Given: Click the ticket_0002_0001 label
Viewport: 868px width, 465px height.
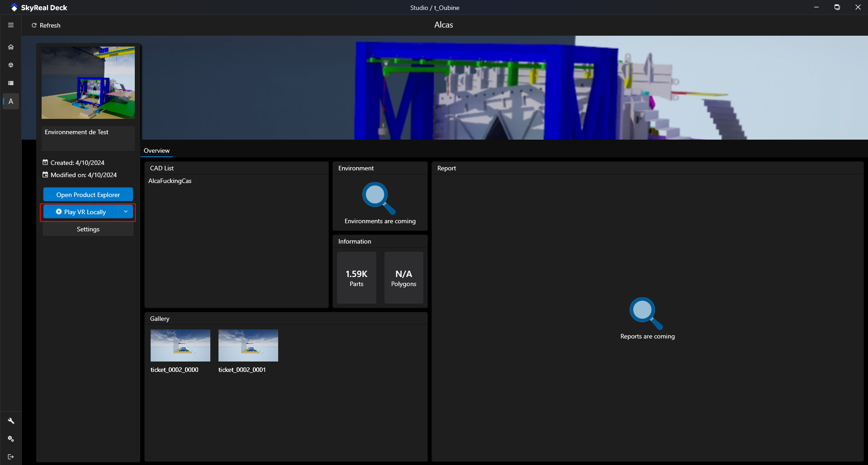Looking at the screenshot, I should pyautogui.click(x=242, y=370).
